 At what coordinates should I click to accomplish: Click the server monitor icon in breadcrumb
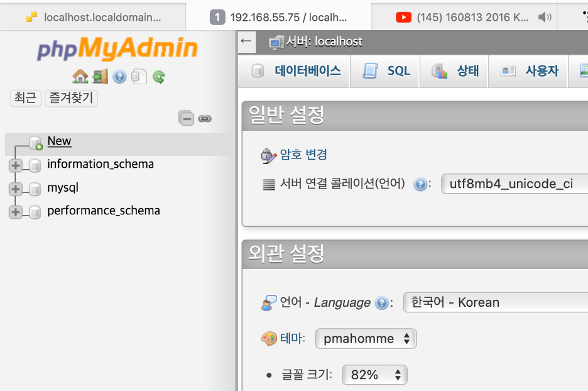(276, 42)
